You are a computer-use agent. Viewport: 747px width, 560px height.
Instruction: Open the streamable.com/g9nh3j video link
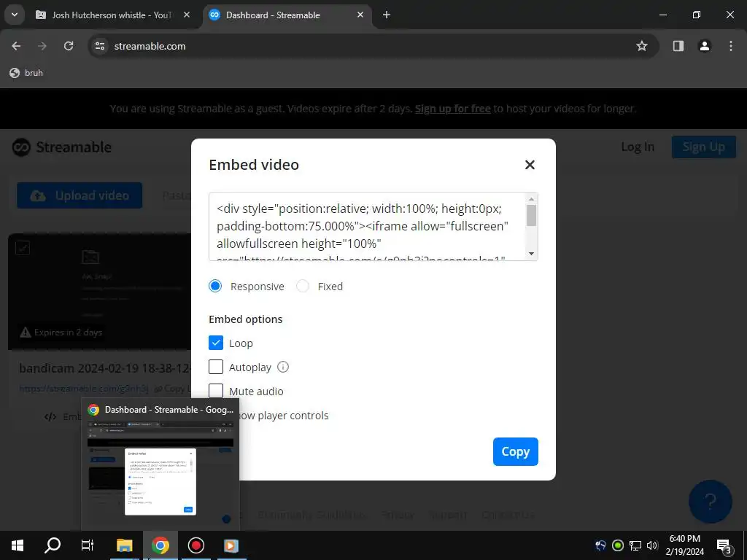coord(84,389)
